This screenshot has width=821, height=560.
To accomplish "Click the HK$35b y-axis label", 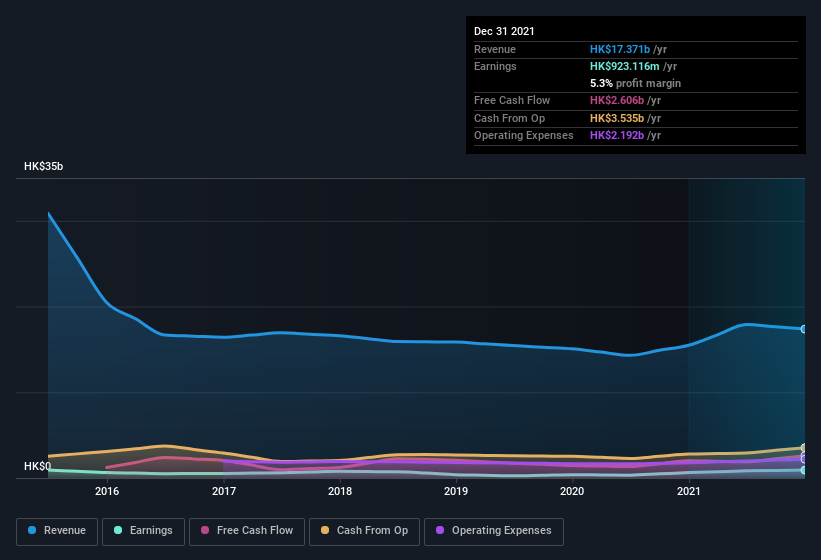I will [x=43, y=166].
